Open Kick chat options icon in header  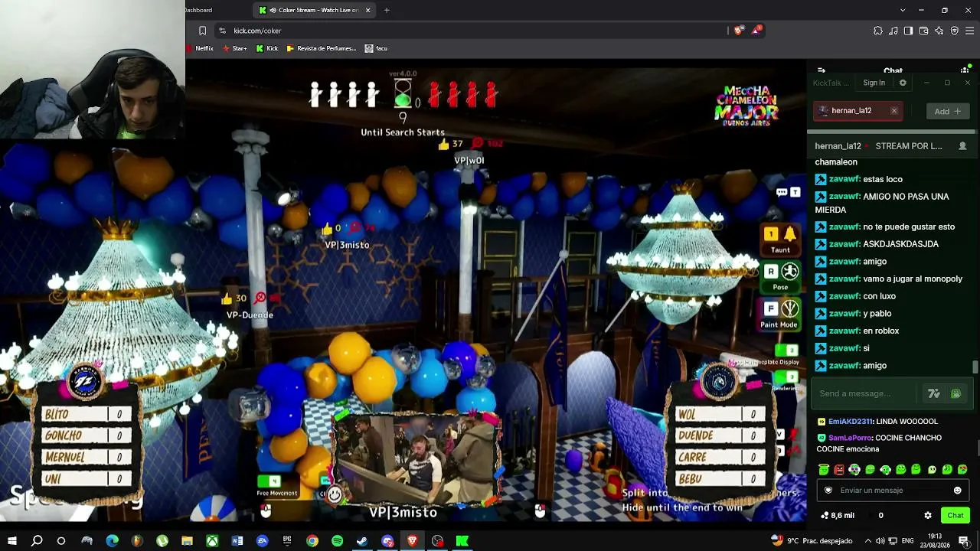click(965, 70)
